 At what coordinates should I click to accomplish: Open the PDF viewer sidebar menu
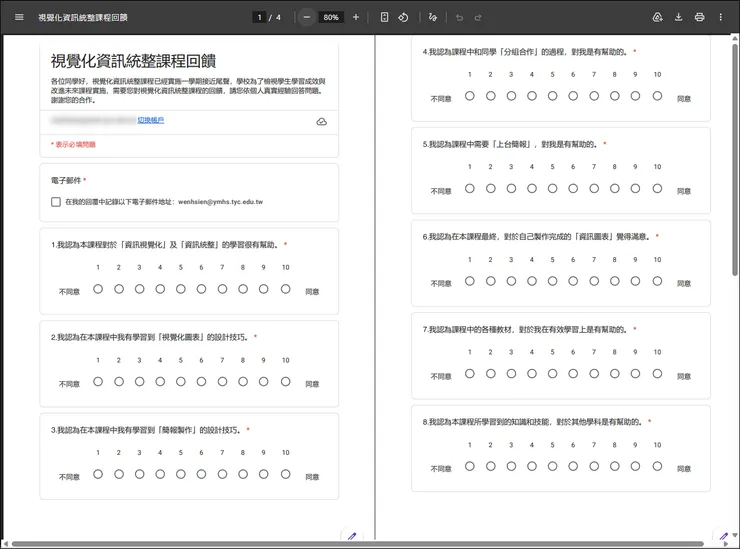(19, 17)
